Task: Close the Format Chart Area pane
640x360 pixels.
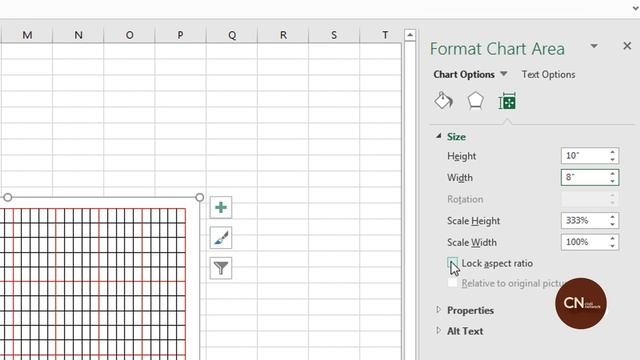Action: click(x=627, y=46)
